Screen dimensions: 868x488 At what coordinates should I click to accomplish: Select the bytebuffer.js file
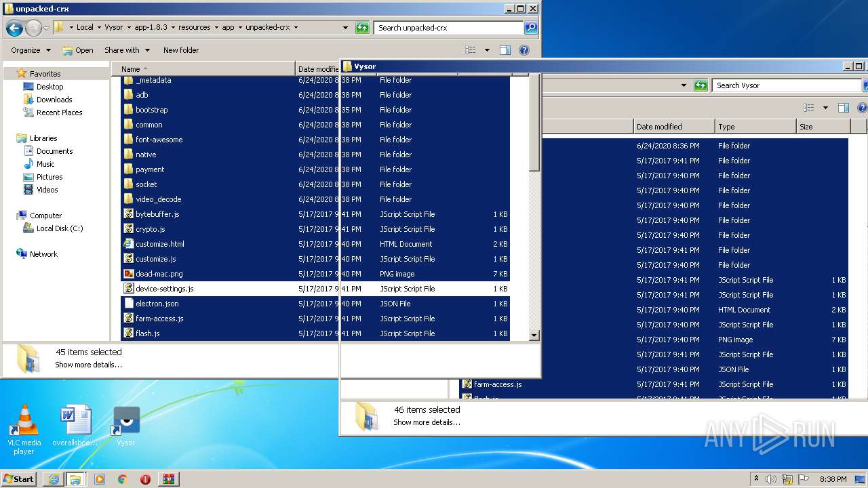click(315, 214)
